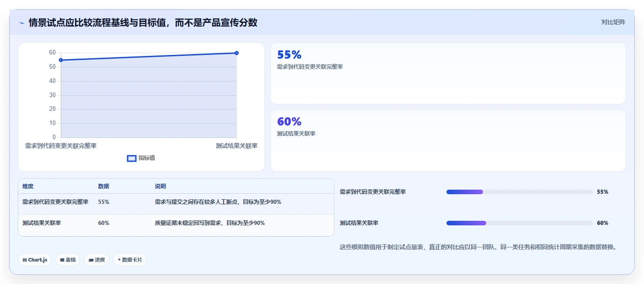Click the 55% value beside progress bar
Screen dimensions: 644x284
[x=603, y=192]
